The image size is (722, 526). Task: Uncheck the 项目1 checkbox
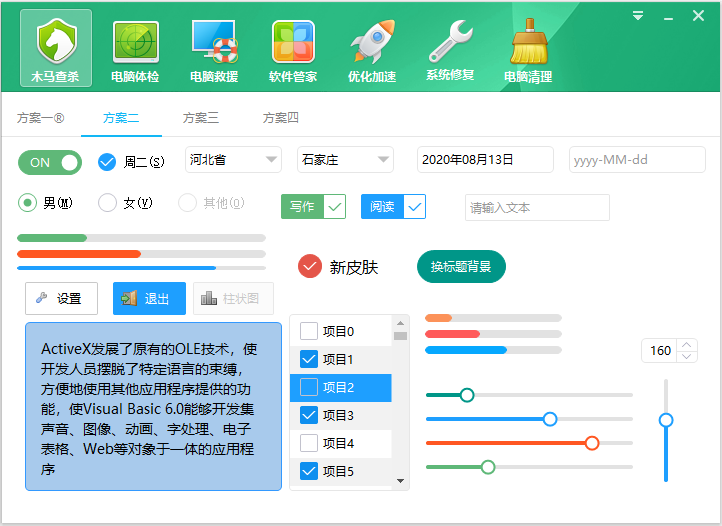coord(309,359)
